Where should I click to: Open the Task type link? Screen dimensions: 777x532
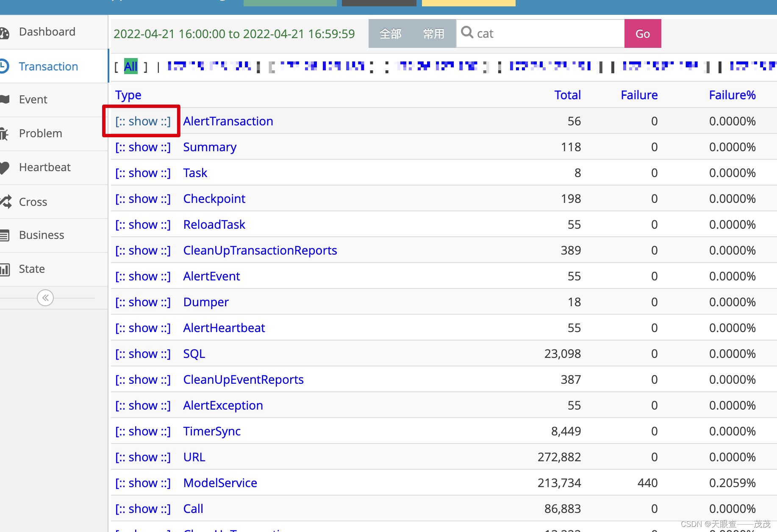[195, 173]
